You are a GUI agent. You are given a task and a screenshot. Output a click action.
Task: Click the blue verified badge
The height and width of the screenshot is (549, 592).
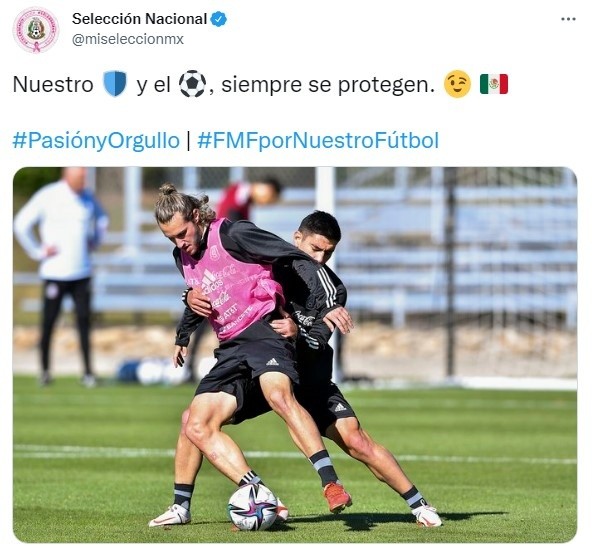click(218, 19)
